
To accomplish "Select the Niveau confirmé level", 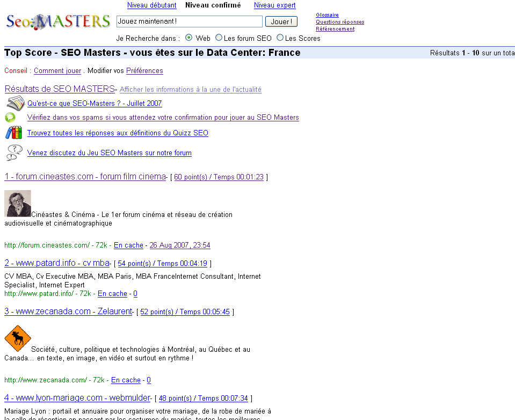I will (213, 5).
